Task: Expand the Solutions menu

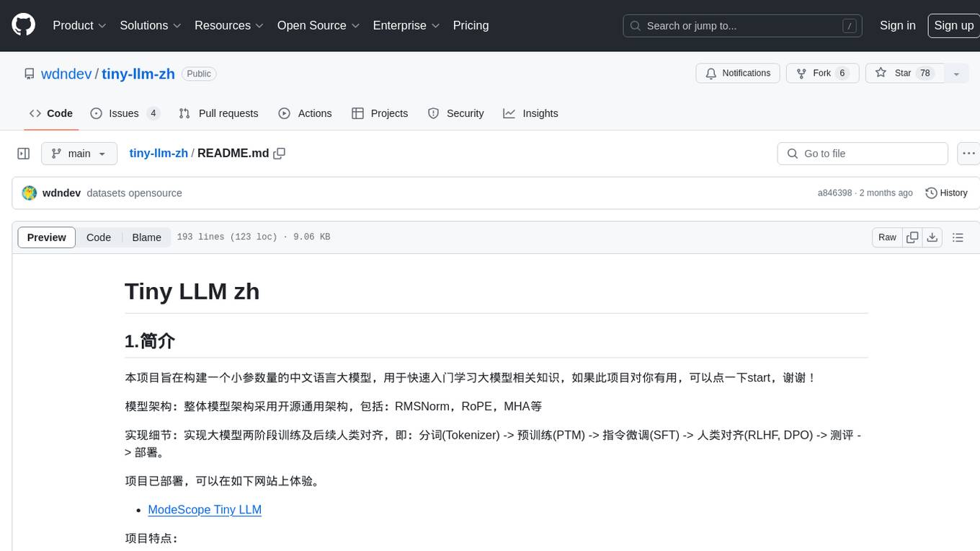Action: (x=151, y=25)
